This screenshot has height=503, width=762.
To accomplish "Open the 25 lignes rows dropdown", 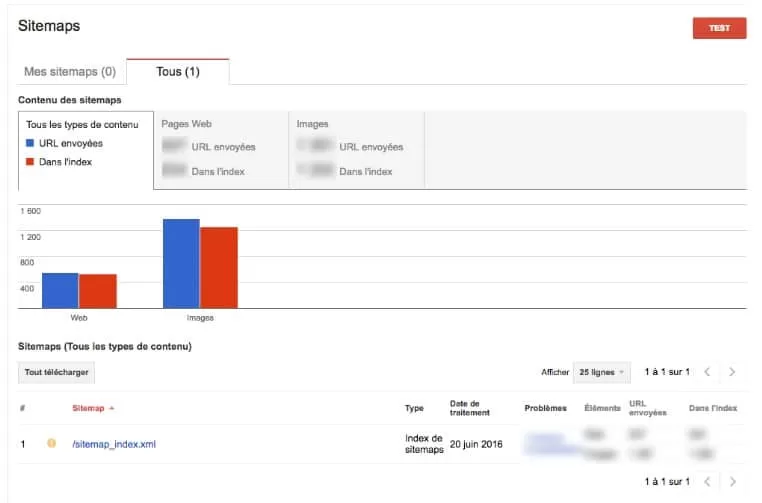I will [x=602, y=372].
